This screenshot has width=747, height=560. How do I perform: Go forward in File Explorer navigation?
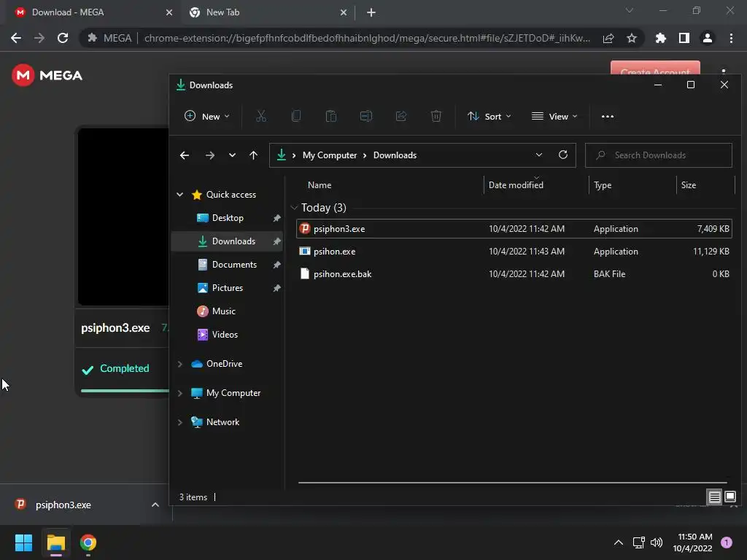[x=209, y=155]
